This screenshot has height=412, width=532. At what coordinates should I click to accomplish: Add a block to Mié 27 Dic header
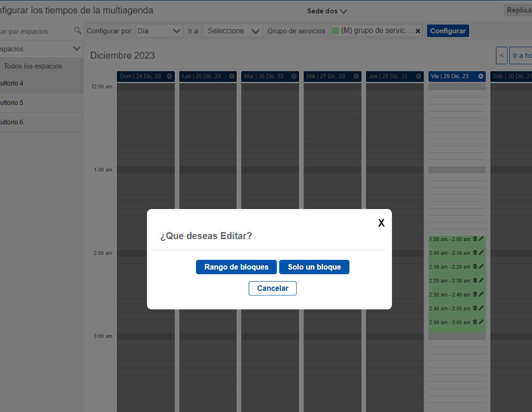point(356,76)
